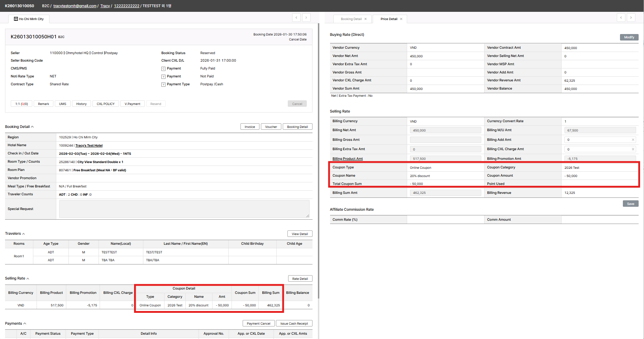Collapse the Travelers section
The width and height of the screenshot is (644, 339).
point(24,234)
